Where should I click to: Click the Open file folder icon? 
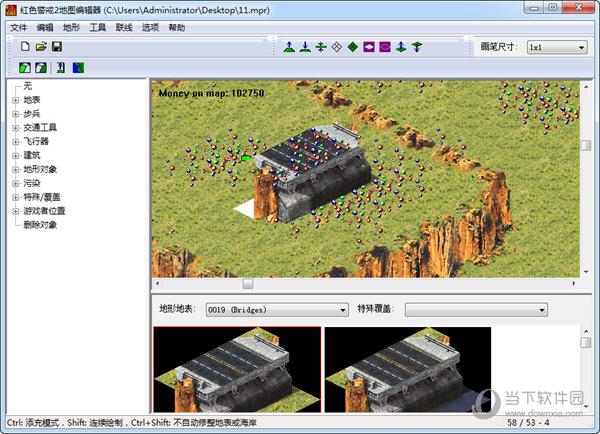tap(41, 47)
